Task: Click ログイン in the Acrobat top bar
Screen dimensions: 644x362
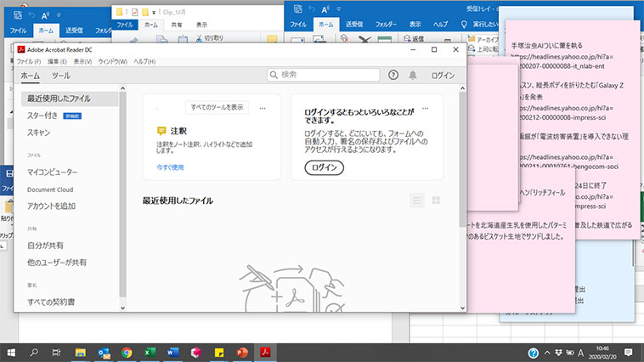Action: click(443, 75)
